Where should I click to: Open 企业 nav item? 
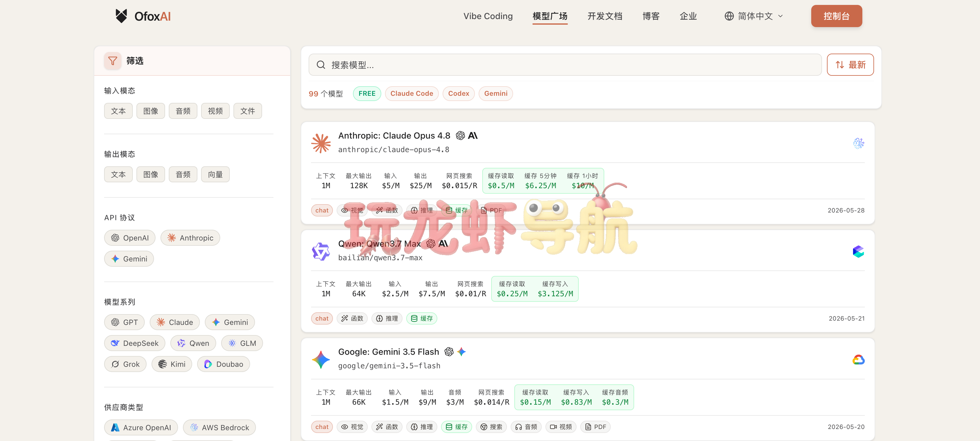(x=688, y=16)
